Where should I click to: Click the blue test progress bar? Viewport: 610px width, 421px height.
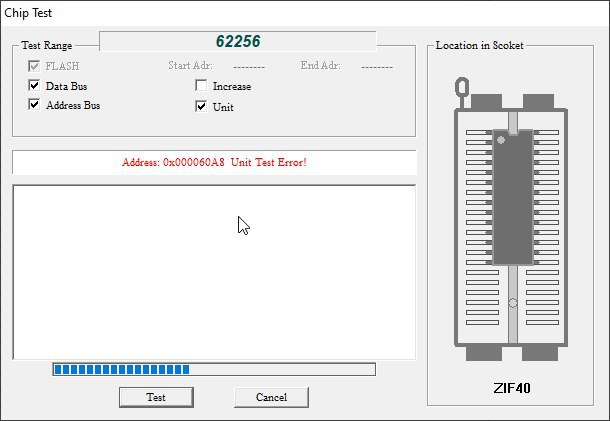(x=214, y=369)
